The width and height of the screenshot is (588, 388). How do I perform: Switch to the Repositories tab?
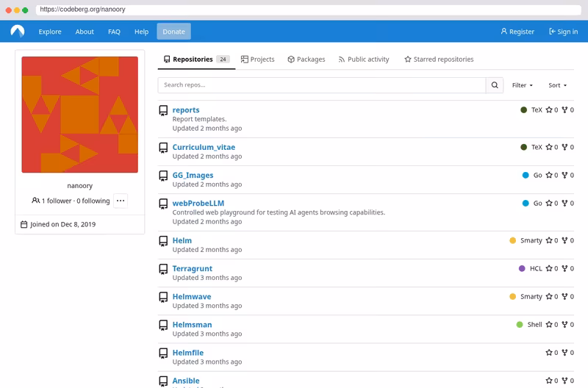[x=196, y=60]
